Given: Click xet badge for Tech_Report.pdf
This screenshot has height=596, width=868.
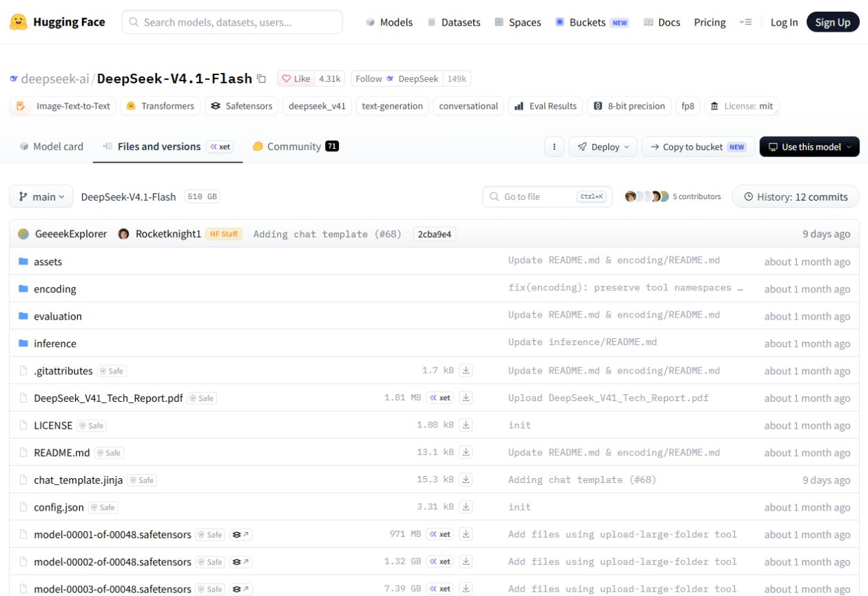Looking at the screenshot, I should point(440,398).
